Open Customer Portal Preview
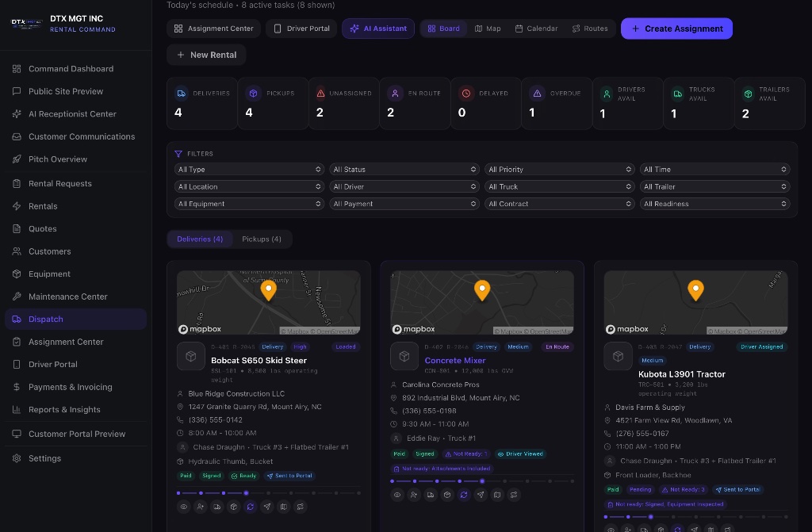812x532 pixels. pos(75,434)
